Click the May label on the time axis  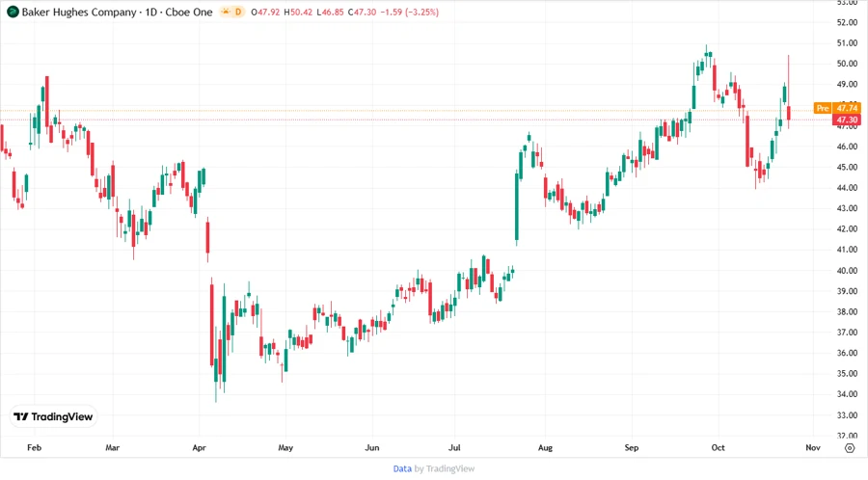(285, 447)
